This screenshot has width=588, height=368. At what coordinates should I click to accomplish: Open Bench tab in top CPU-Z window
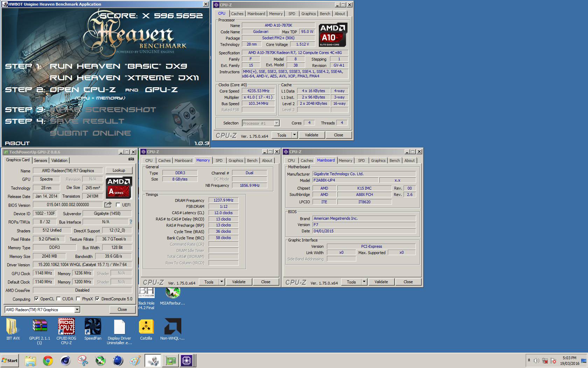(325, 14)
